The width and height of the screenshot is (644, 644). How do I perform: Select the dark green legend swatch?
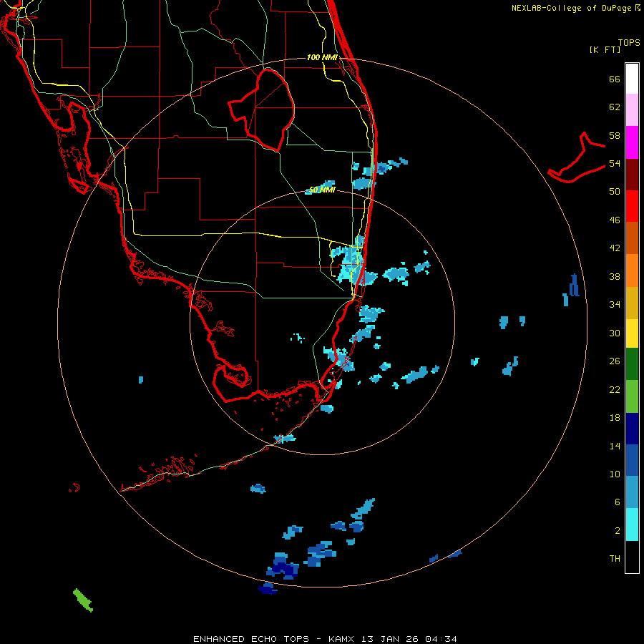632,364
